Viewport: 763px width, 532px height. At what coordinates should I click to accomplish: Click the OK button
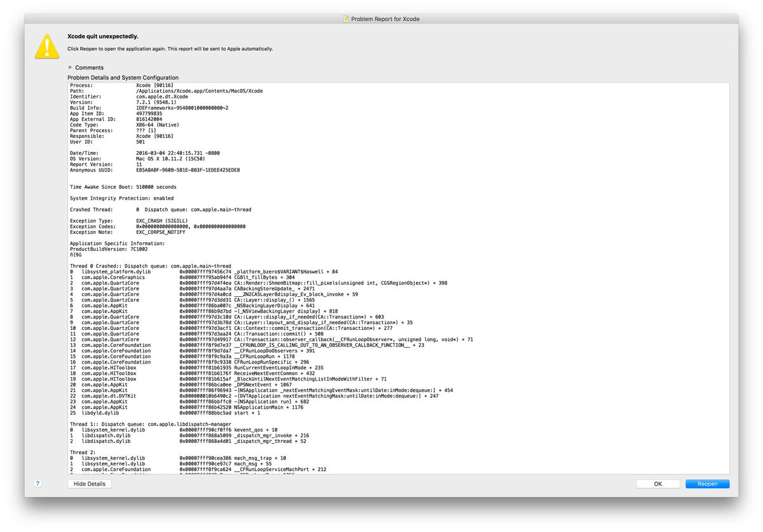658,484
